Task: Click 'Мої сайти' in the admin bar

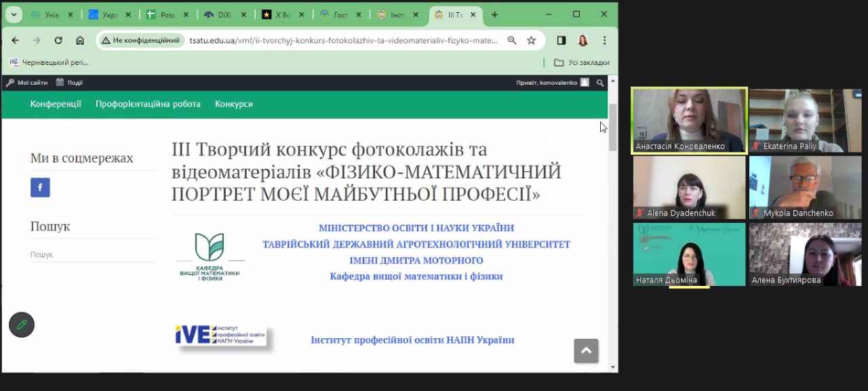Action: point(27,83)
